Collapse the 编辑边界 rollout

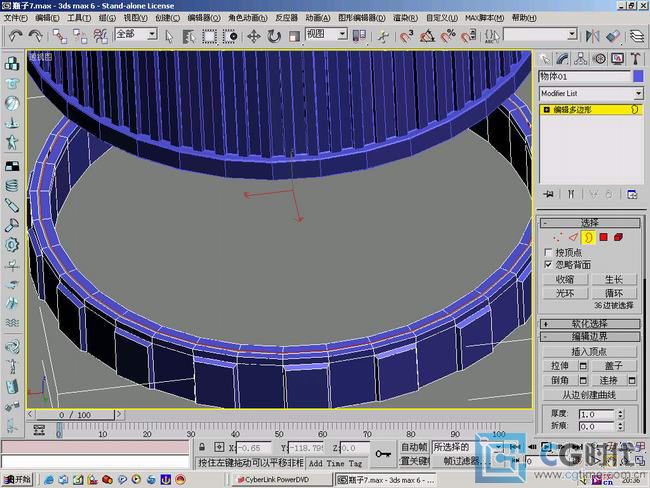590,336
